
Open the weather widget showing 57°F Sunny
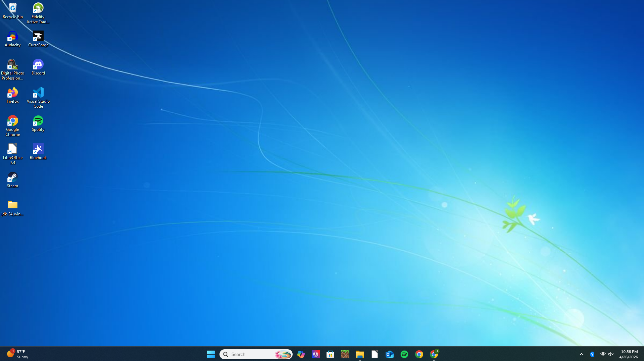[x=17, y=354]
